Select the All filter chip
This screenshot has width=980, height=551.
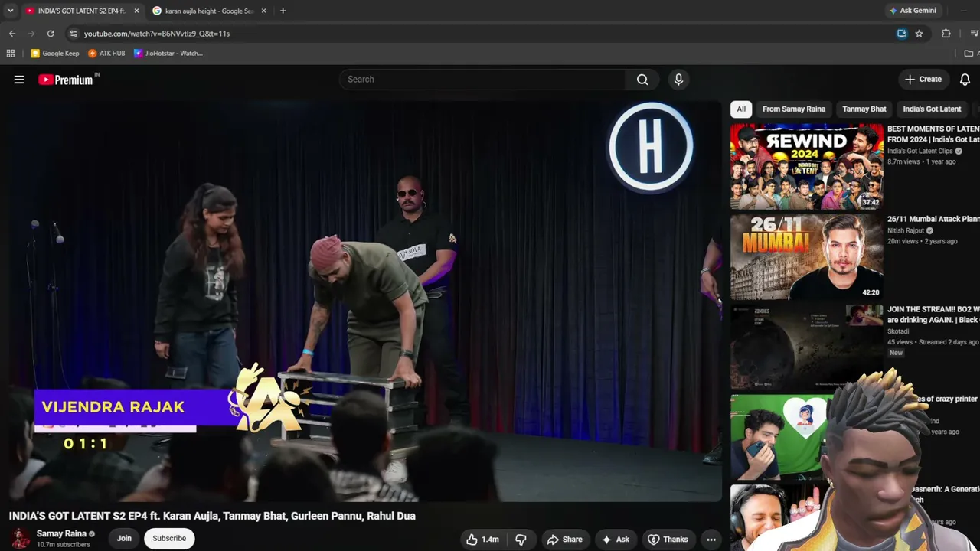(x=741, y=109)
